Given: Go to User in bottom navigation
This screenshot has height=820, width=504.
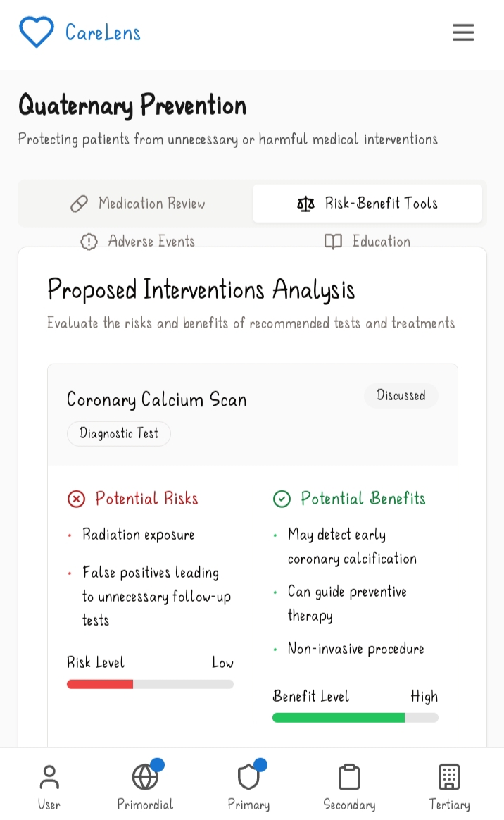Looking at the screenshot, I should (49, 786).
